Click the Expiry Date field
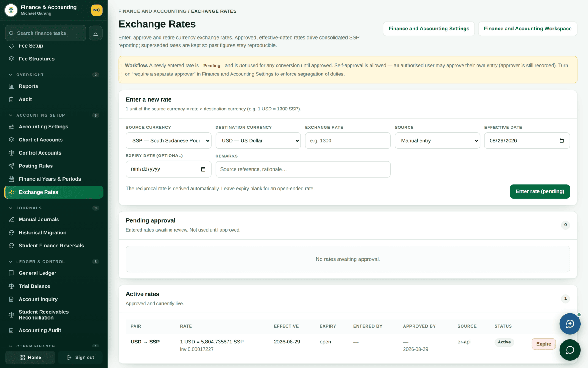Viewport: 588px width, 368px height. [x=168, y=169]
